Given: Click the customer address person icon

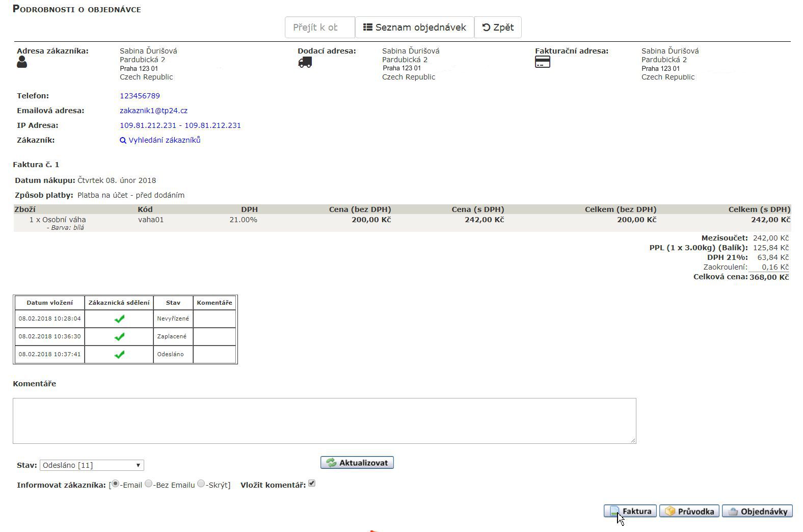Looking at the screenshot, I should coord(22,62).
